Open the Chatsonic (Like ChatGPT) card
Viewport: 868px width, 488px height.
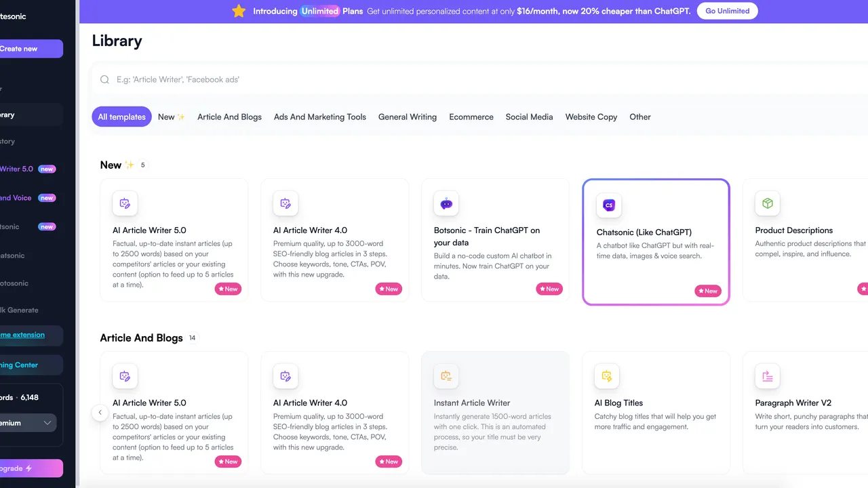pos(656,242)
